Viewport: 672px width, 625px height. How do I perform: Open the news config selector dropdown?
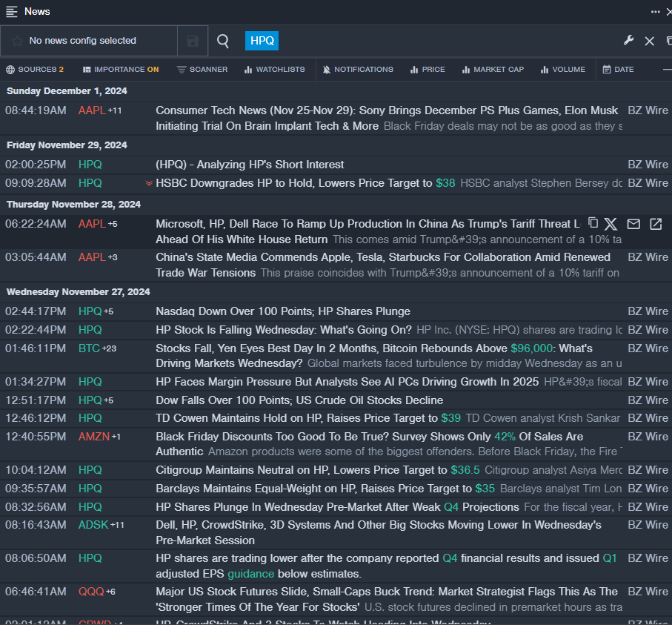tap(89, 41)
